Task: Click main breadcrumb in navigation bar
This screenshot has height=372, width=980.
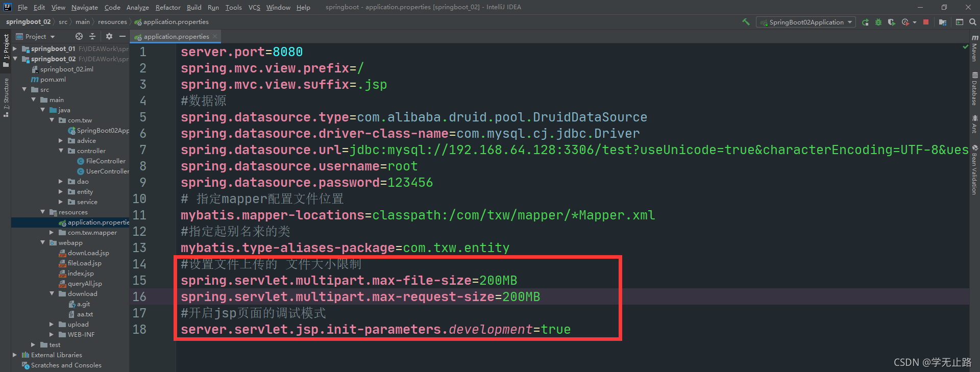Action: (x=83, y=22)
